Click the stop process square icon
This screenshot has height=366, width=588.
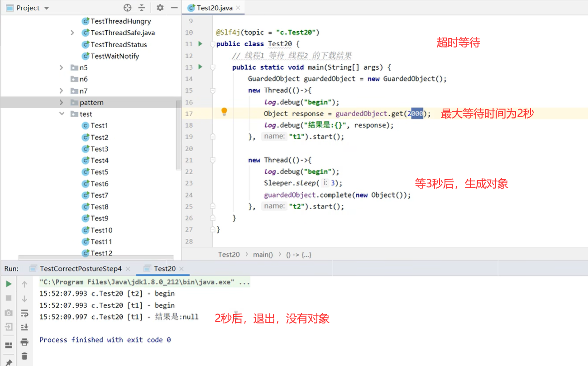[x=9, y=298]
